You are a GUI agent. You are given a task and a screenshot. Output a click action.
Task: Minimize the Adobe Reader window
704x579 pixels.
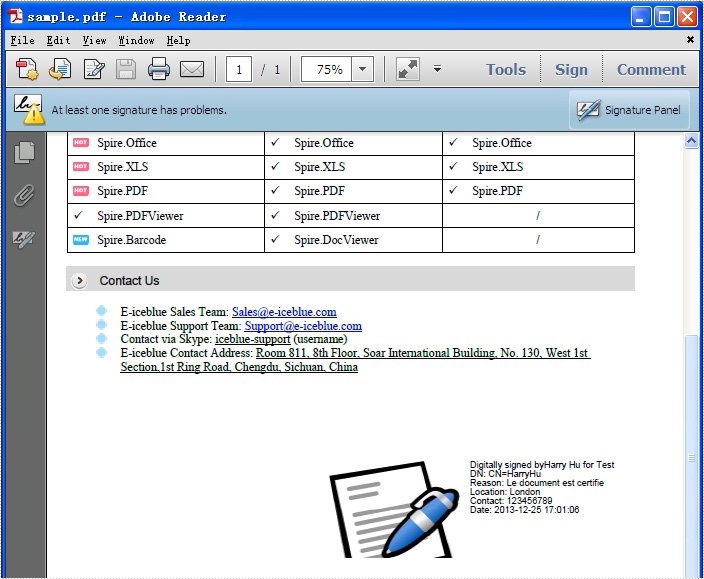tap(640, 17)
